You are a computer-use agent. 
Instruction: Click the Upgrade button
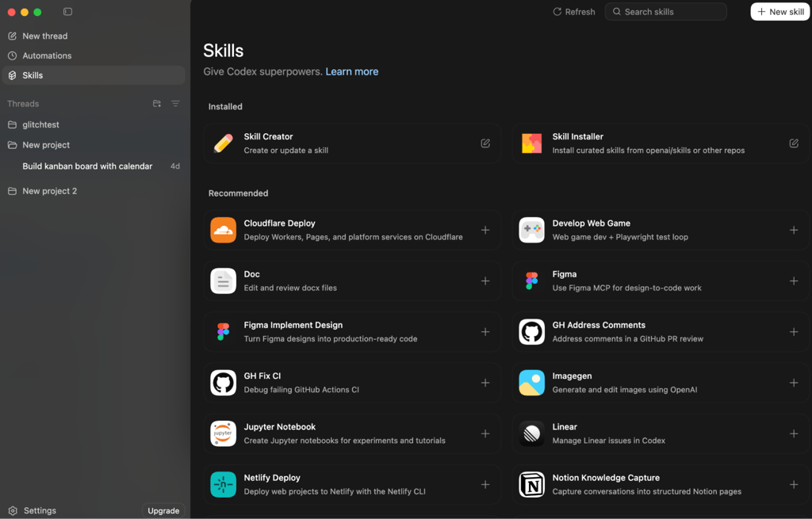pyautogui.click(x=163, y=510)
